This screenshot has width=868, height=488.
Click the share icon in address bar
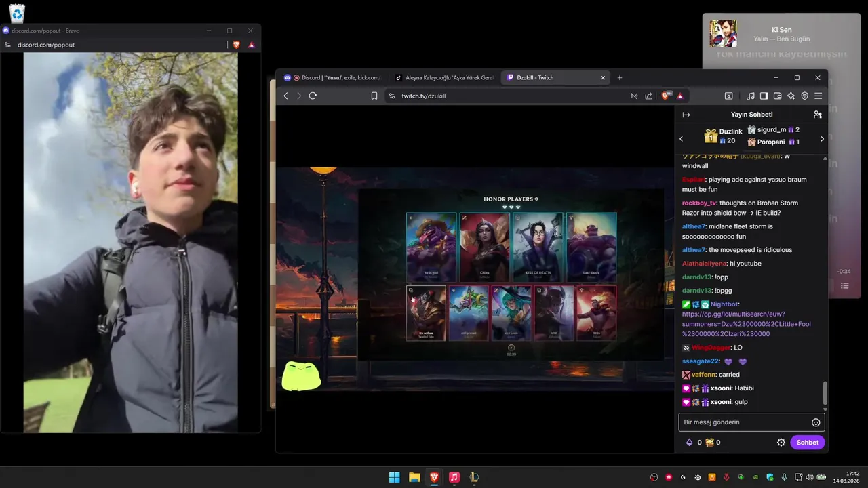tap(649, 96)
